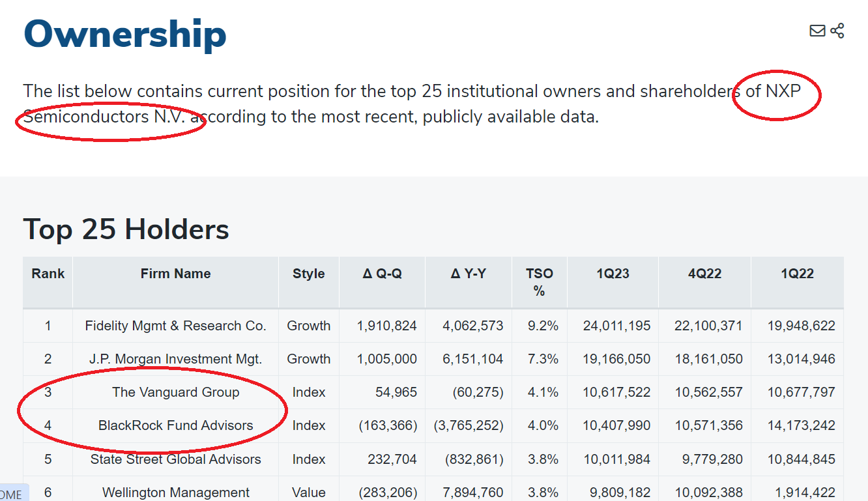
Task: Click J.P. Morgan's 1Q22 value 13,014,946
Action: point(801,359)
